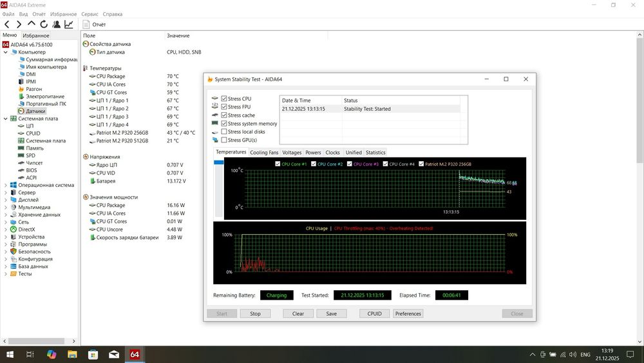Open the Справка menu

tap(113, 14)
